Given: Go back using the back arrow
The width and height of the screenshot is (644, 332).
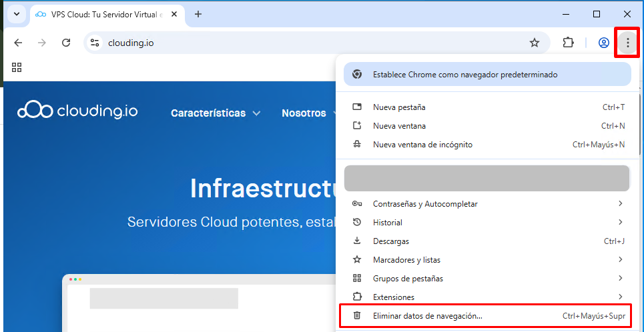Looking at the screenshot, I should tap(18, 43).
